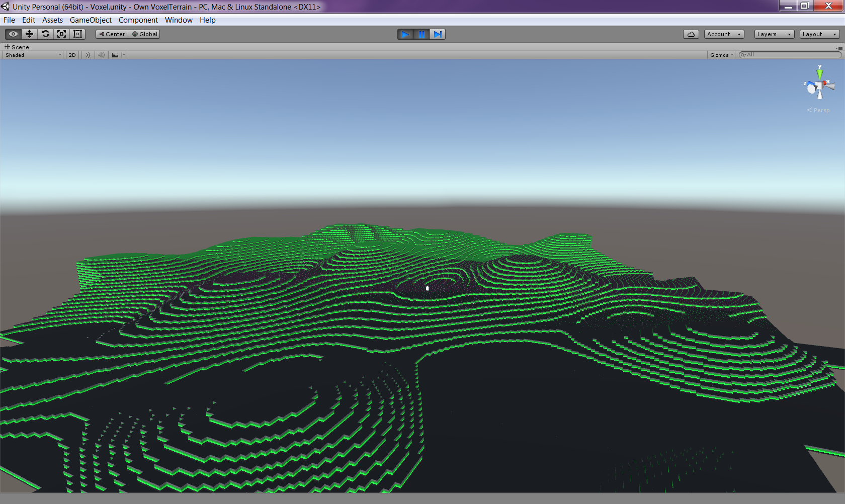Viewport: 845px width, 504px height.
Task: Minimize the Unity window
Action: pos(788,6)
